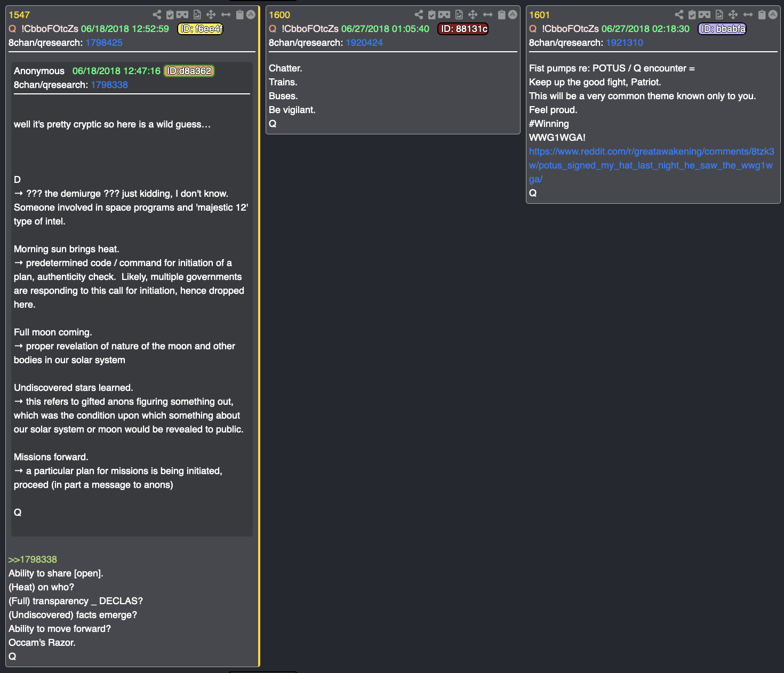This screenshot has width=784, height=673.
Task: Copy post 1601 with the clipboard icon
Action: (x=762, y=15)
